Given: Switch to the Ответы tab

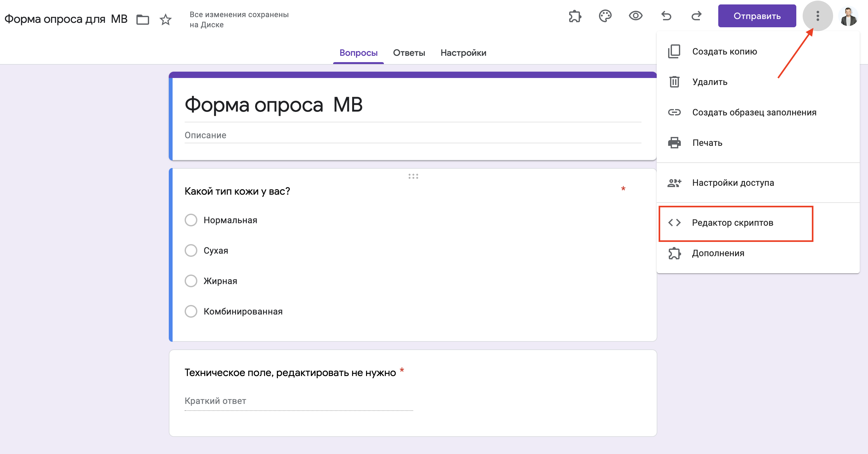Looking at the screenshot, I should click(x=409, y=53).
